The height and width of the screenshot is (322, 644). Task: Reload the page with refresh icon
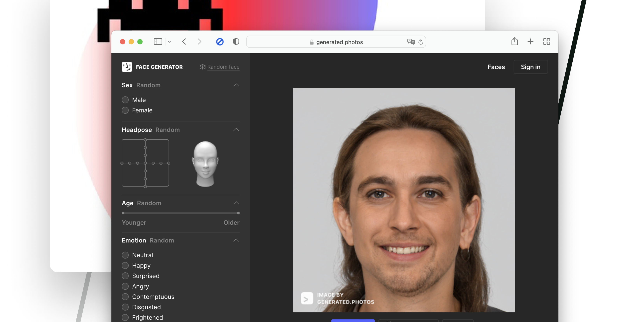point(421,42)
